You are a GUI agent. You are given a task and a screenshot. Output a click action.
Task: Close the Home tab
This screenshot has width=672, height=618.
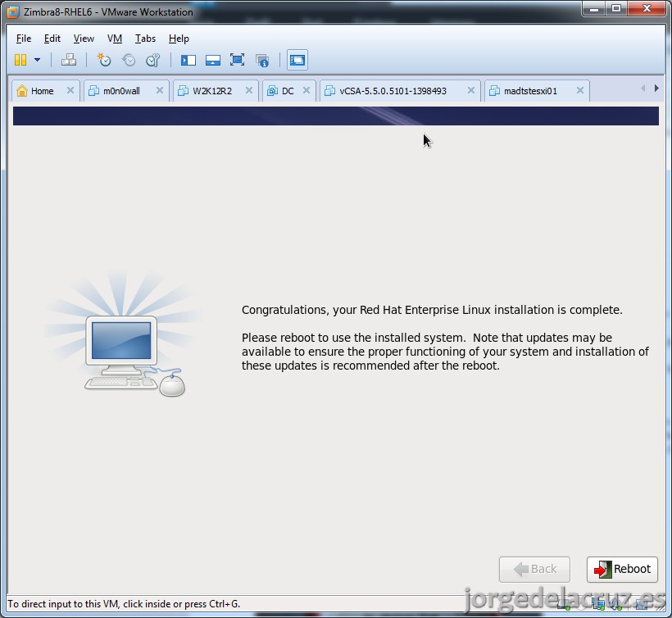pyautogui.click(x=70, y=90)
